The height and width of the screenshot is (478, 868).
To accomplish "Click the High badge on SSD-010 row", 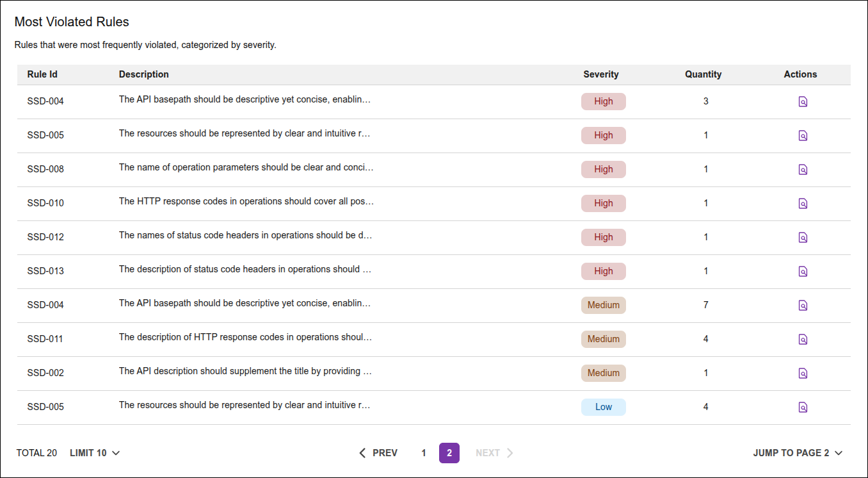I will coord(603,203).
